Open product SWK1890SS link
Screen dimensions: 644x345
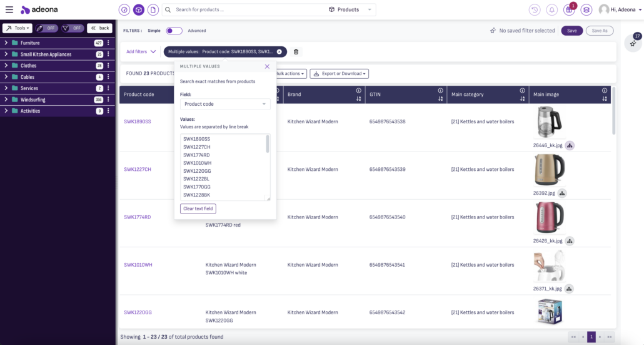(137, 121)
